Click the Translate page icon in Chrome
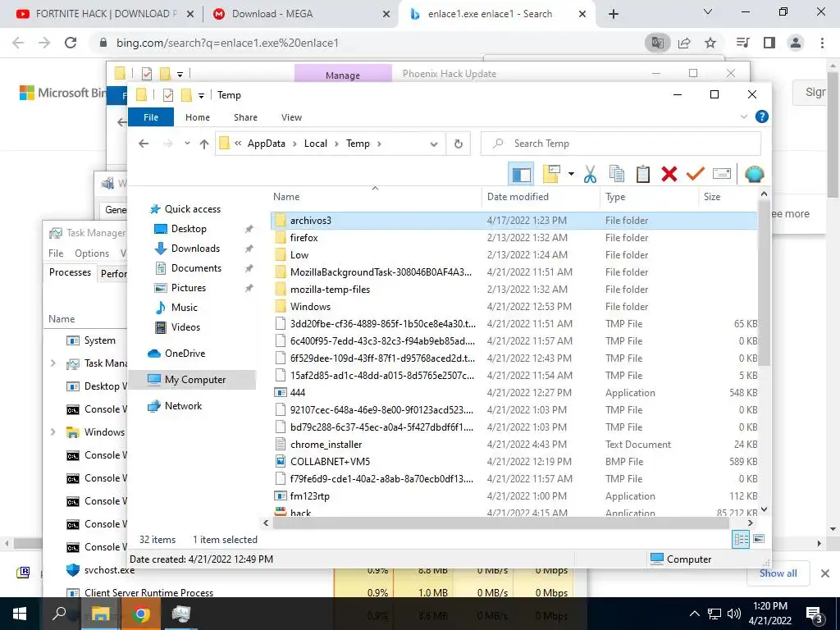 (657, 43)
